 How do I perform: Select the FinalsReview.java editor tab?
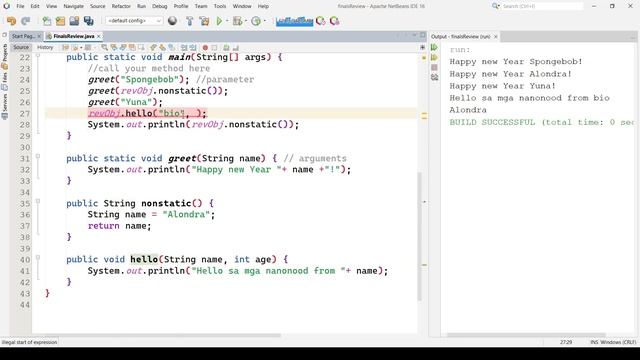73,36
